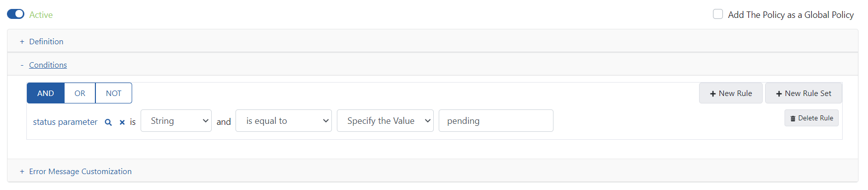Open the String type dropdown

(176, 121)
